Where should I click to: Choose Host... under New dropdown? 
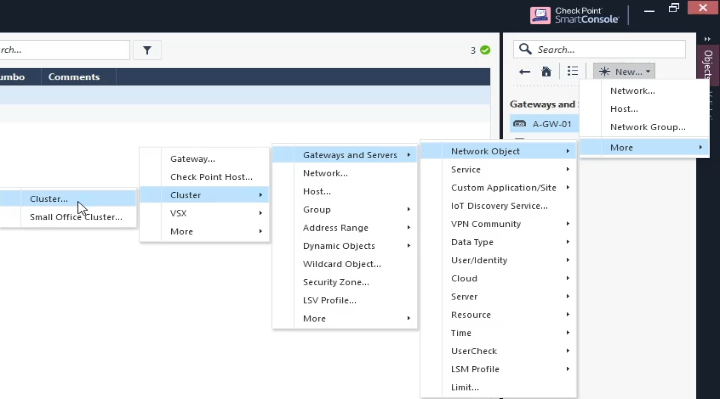[x=644, y=109]
